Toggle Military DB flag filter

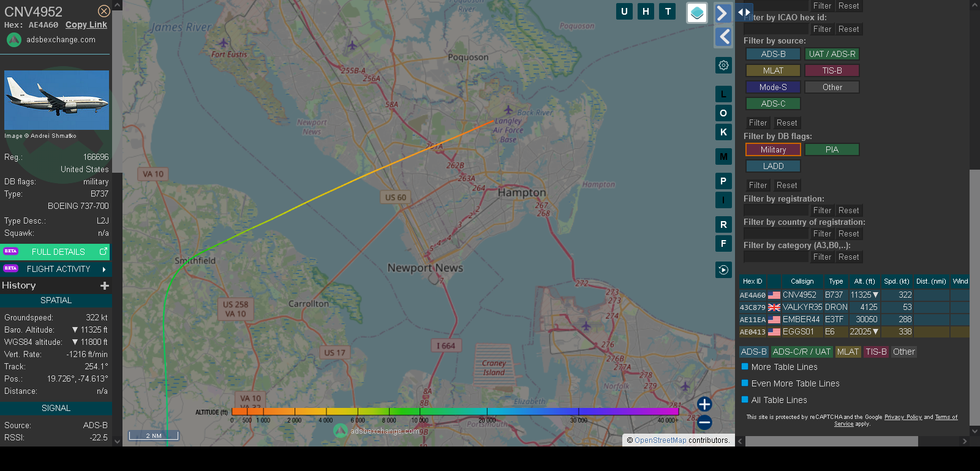click(x=773, y=149)
